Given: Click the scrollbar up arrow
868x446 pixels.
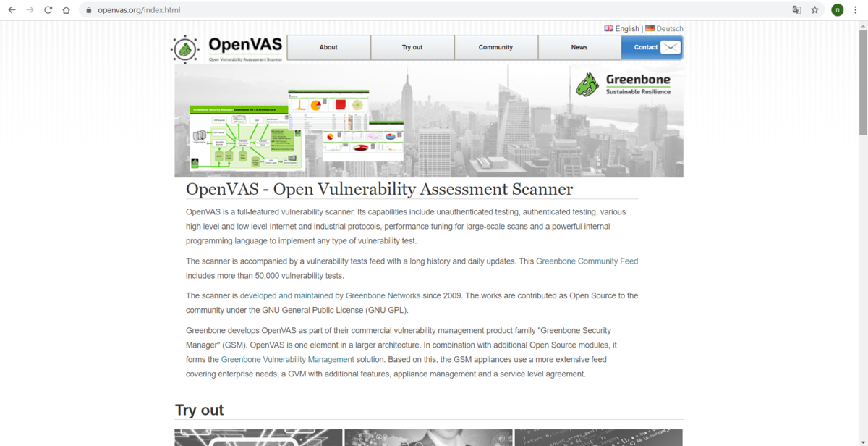Looking at the screenshot, I should click(863, 25).
